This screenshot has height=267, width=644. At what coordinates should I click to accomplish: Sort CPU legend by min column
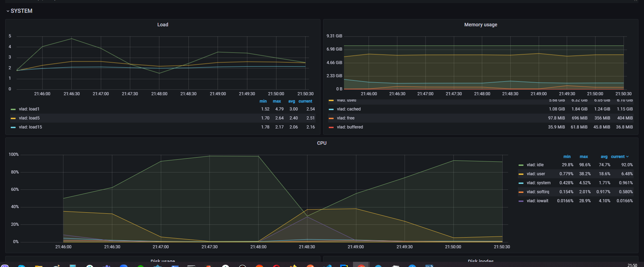567,157
